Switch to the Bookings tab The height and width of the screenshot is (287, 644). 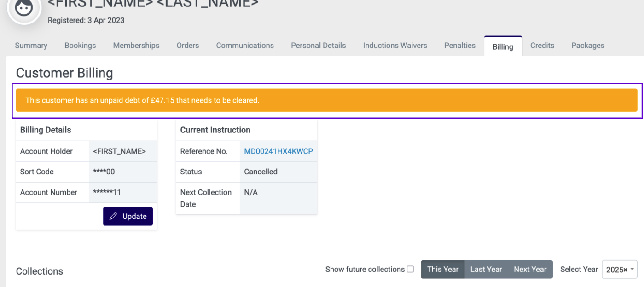[x=80, y=46]
